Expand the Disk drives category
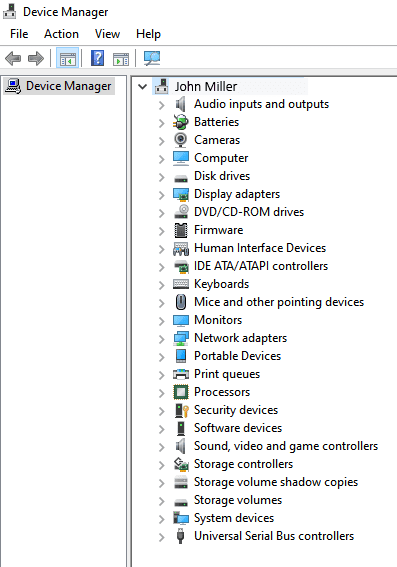 161,177
